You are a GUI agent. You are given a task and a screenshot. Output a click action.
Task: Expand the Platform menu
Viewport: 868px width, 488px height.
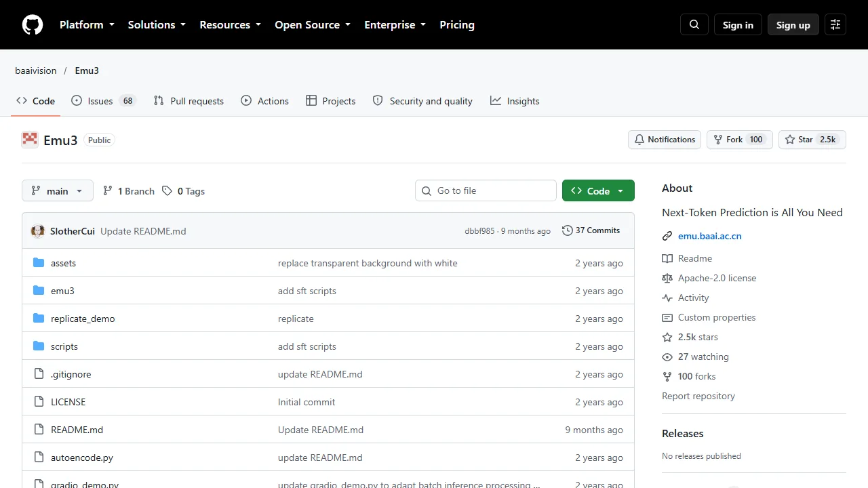[87, 25]
